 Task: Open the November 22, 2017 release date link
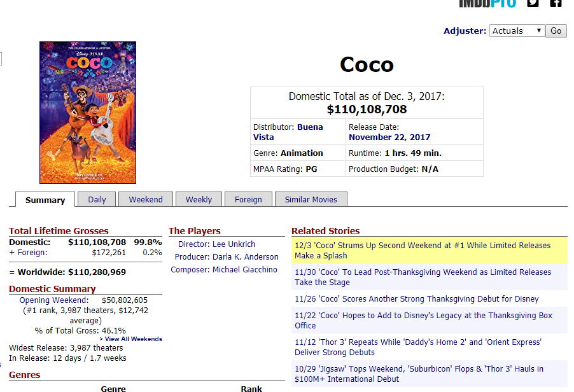point(389,137)
